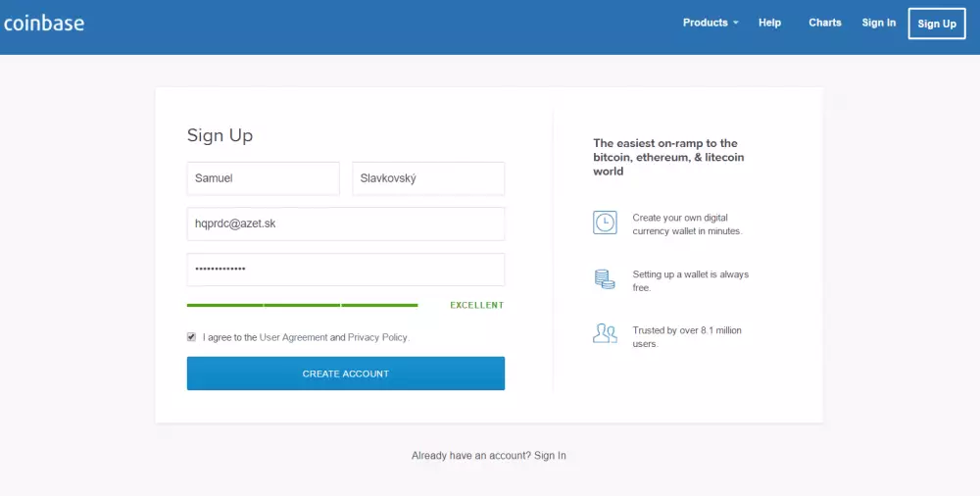The width and height of the screenshot is (980, 496).
Task: Click the CREATE ACCOUNT button
Action: coord(346,373)
